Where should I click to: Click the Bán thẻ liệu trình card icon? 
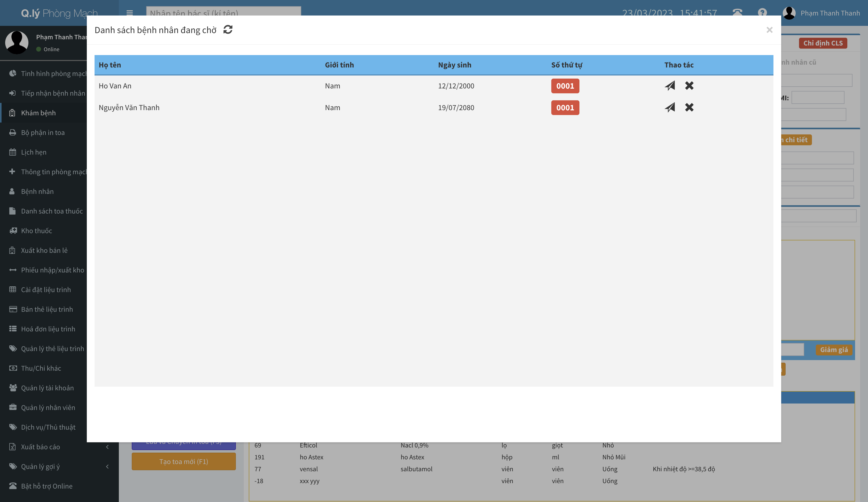13,309
